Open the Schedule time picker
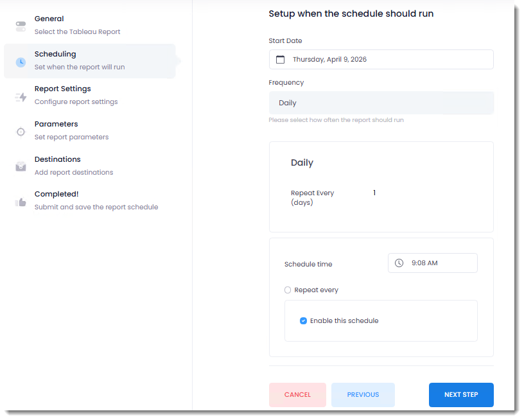The height and width of the screenshot is (420, 524). pos(432,263)
